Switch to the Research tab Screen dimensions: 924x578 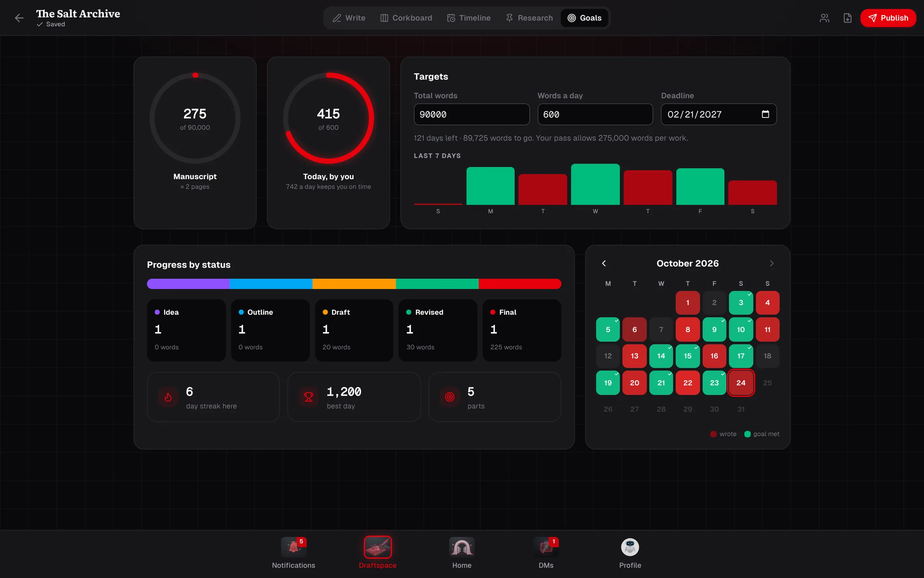pyautogui.click(x=529, y=18)
